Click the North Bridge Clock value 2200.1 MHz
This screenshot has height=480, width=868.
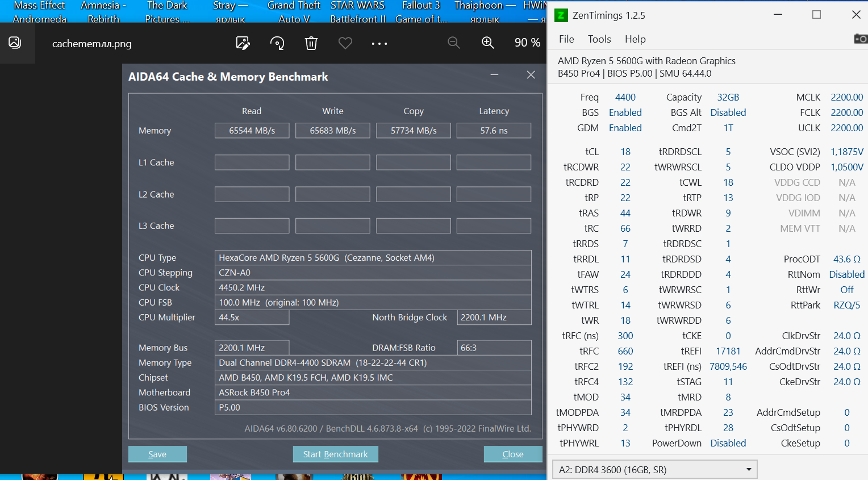[x=494, y=318]
